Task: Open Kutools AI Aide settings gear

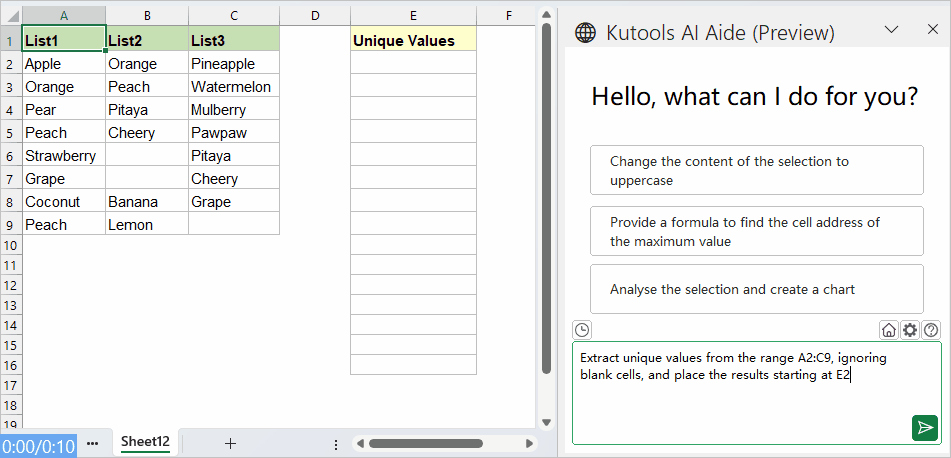Action: [x=909, y=330]
